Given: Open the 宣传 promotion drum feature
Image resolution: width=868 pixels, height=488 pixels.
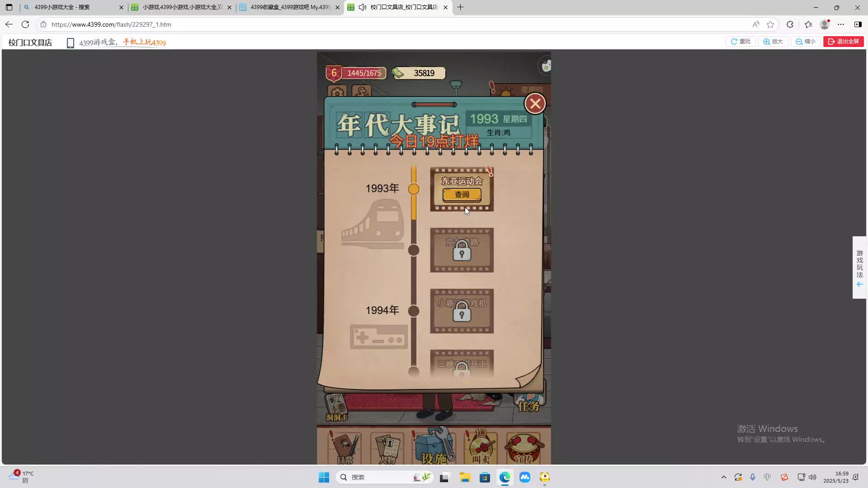Looking at the screenshot, I should pos(524,447).
